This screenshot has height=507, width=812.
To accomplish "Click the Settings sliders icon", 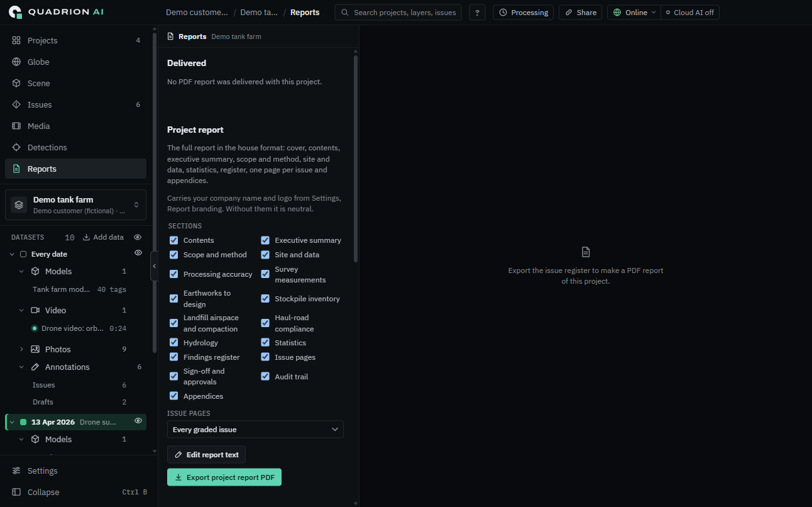I will (16, 471).
